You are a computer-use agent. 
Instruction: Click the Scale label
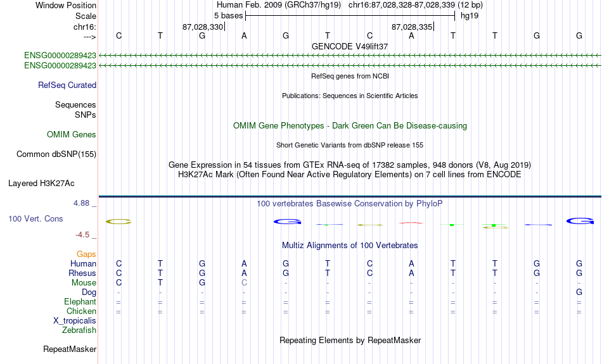click(86, 16)
